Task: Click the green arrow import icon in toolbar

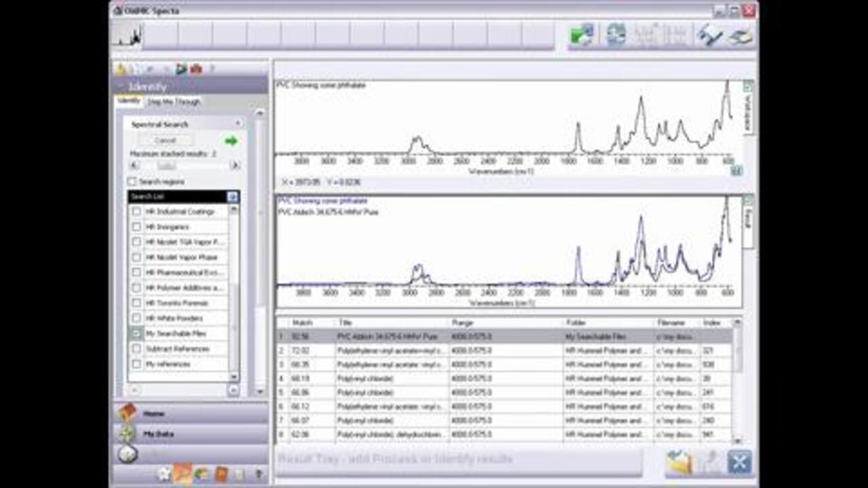Action: 582,35
